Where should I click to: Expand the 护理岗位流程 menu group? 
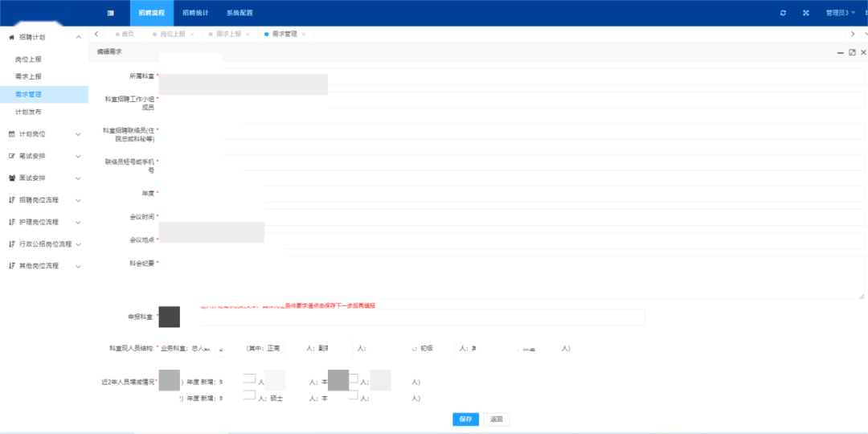pyautogui.click(x=78, y=222)
